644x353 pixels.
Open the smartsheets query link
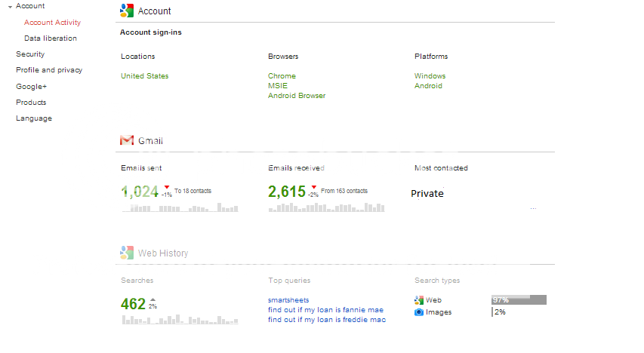click(288, 300)
